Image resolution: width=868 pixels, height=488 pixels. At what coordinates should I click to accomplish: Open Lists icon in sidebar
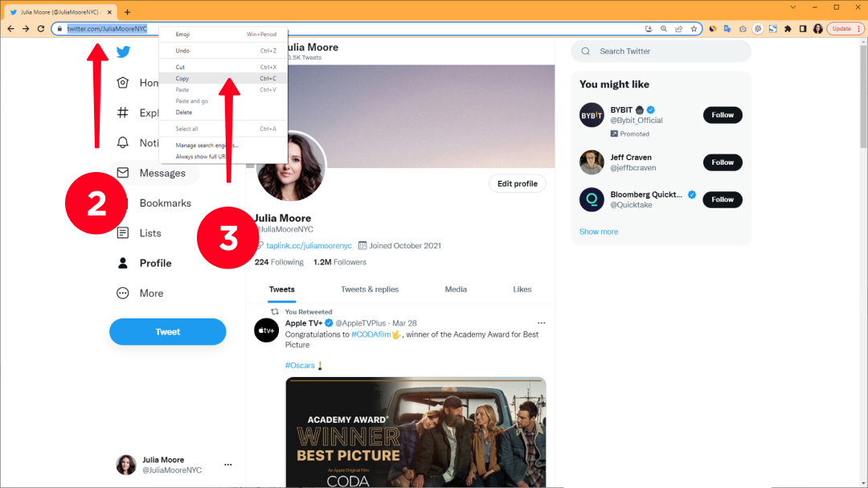pyautogui.click(x=123, y=232)
